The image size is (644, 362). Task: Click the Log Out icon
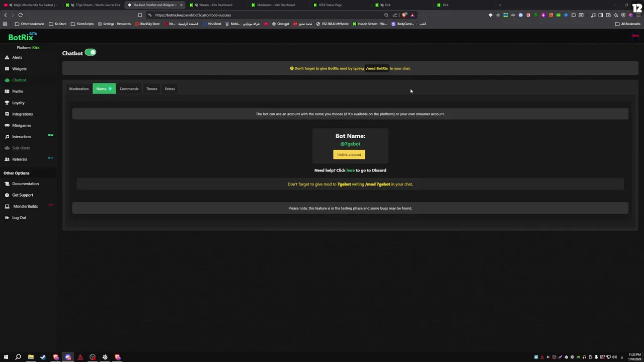pyautogui.click(x=7, y=218)
